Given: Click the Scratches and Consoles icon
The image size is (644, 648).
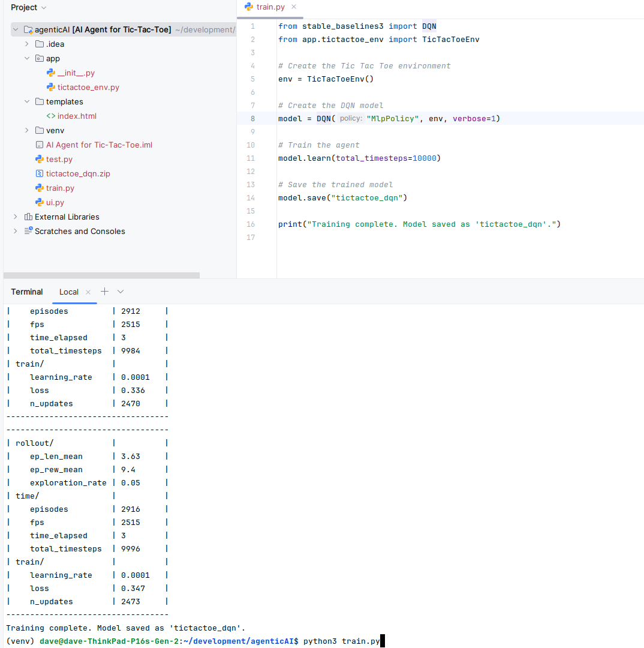Looking at the screenshot, I should (28, 232).
